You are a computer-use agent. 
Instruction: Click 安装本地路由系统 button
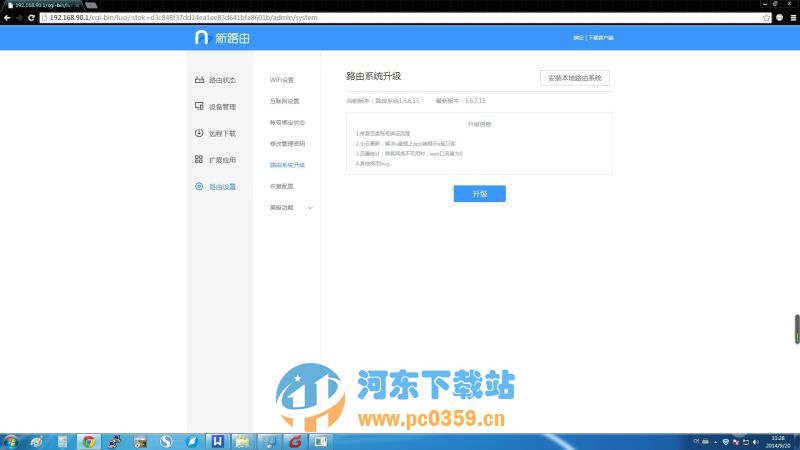(574, 78)
